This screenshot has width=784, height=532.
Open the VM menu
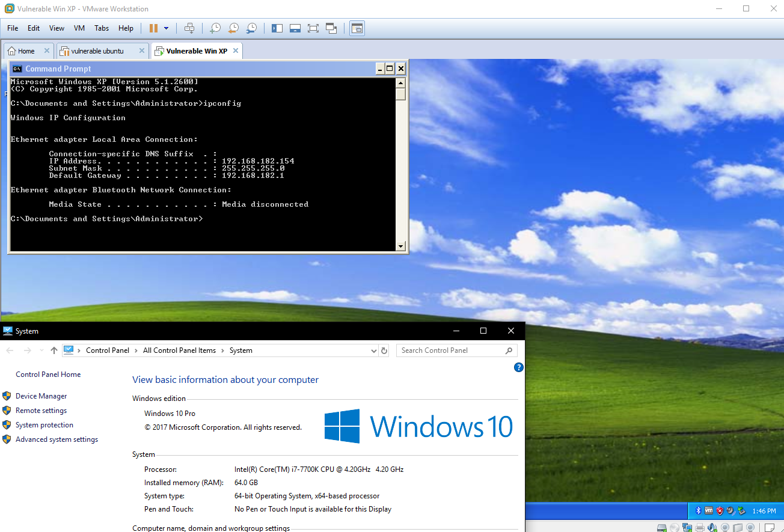(x=79, y=28)
